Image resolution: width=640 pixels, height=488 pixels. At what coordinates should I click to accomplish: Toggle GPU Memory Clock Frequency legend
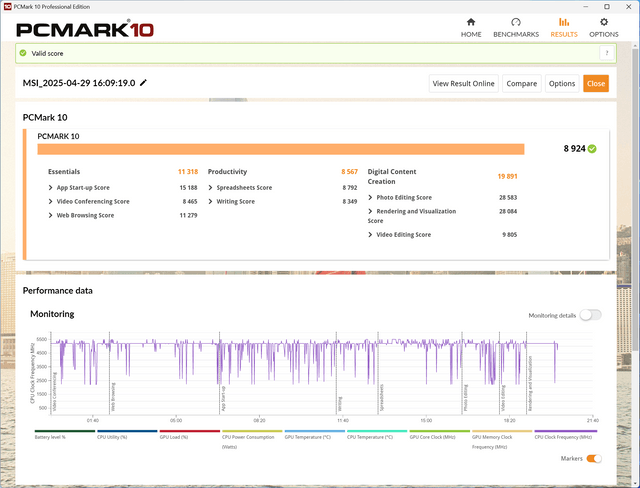click(502, 431)
